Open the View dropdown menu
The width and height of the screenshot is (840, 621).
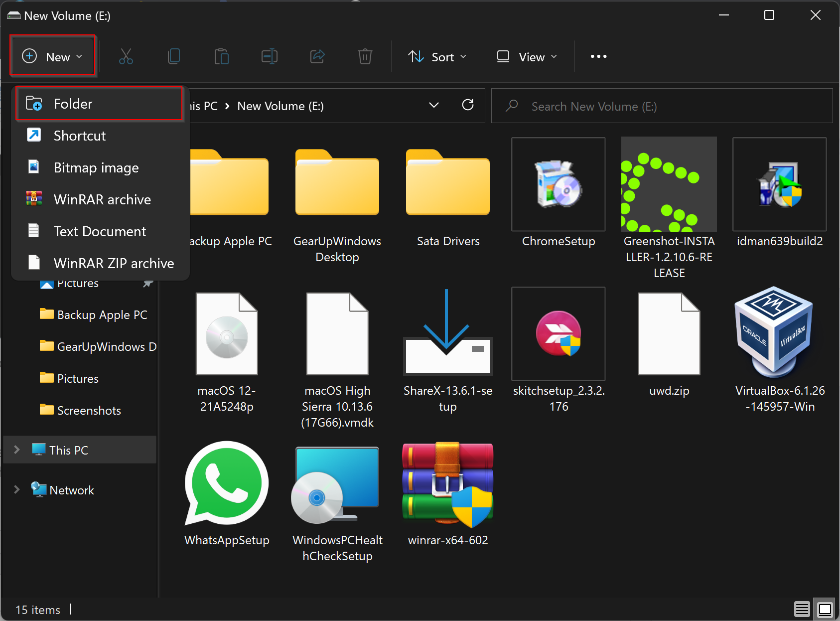click(x=527, y=57)
